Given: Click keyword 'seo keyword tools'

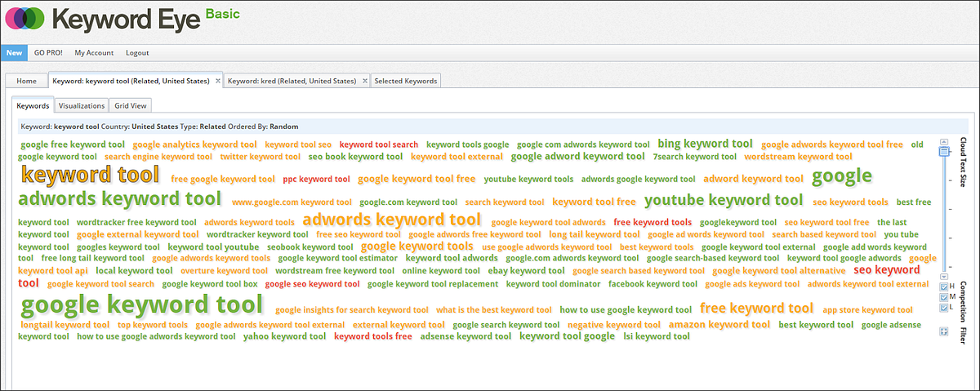Looking at the screenshot, I should click(850, 202).
